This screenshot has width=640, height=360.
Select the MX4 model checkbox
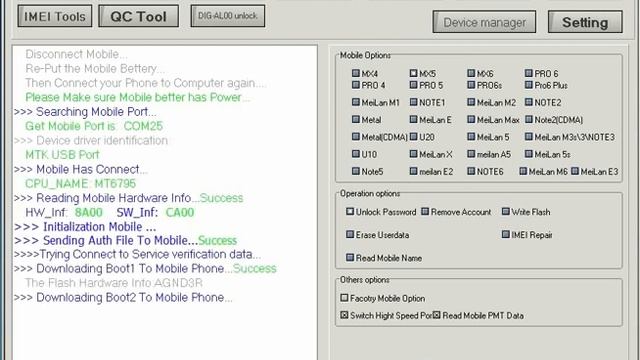pyautogui.click(x=356, y=73)
